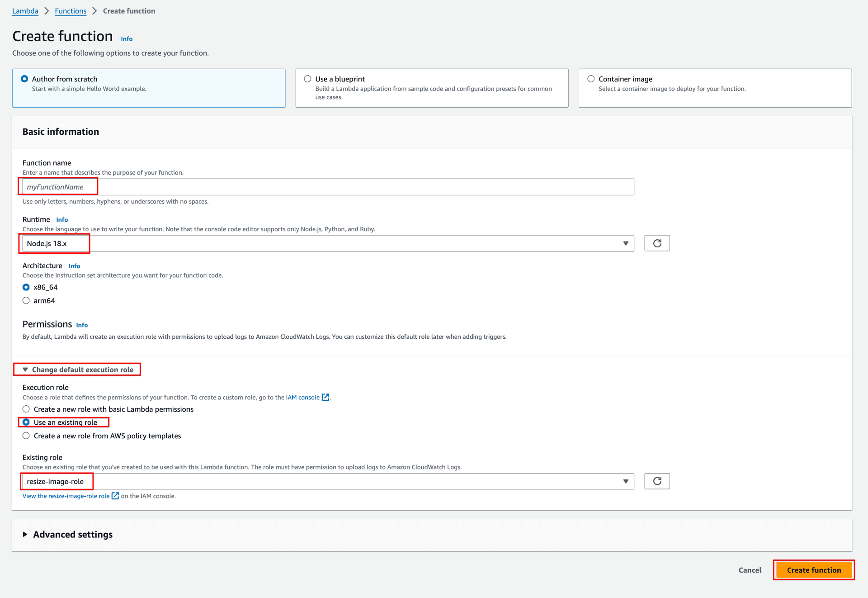The width and height of the screenshot is (868, 598).
Task: Open the Info link beside Architecture label
Action: pos(74,266)
